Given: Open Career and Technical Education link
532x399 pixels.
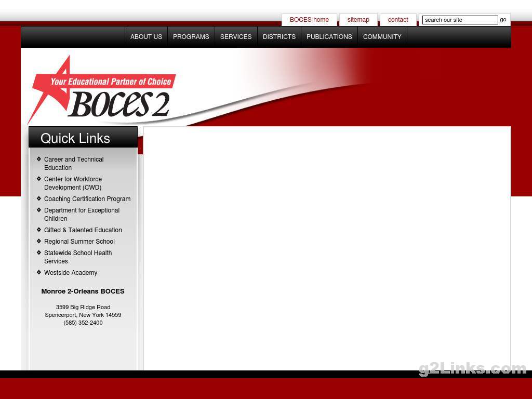Looking at the screenshot, I should [73, 164].
